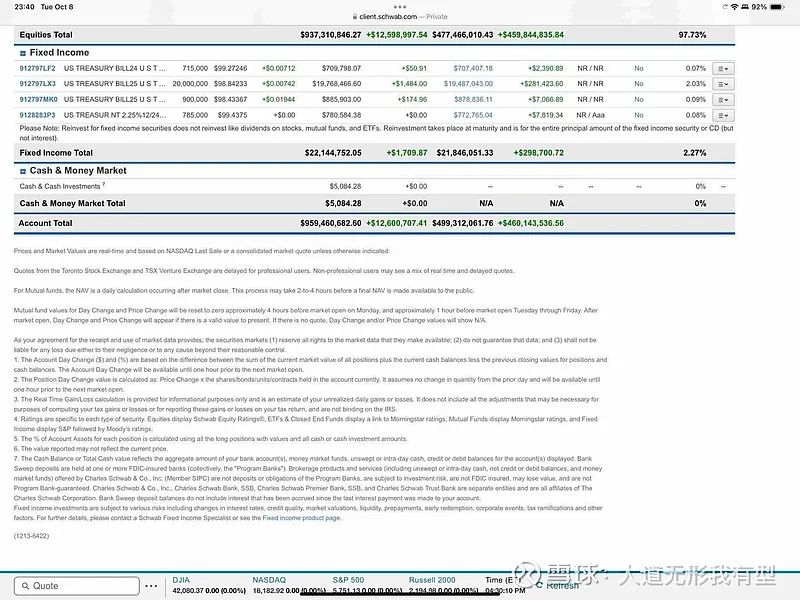Click the account cost basis $499,312,061.76
800x600 pixels.
[463, 223]
